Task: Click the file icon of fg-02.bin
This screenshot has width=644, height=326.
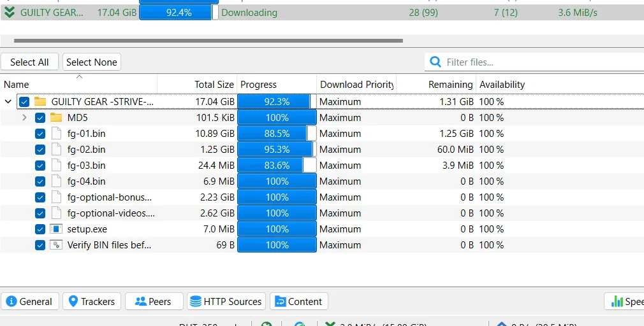Action: click(56, 150)
